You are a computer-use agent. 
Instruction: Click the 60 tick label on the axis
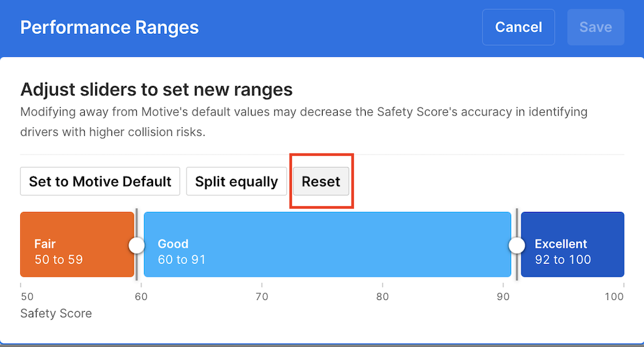(141, 297)
